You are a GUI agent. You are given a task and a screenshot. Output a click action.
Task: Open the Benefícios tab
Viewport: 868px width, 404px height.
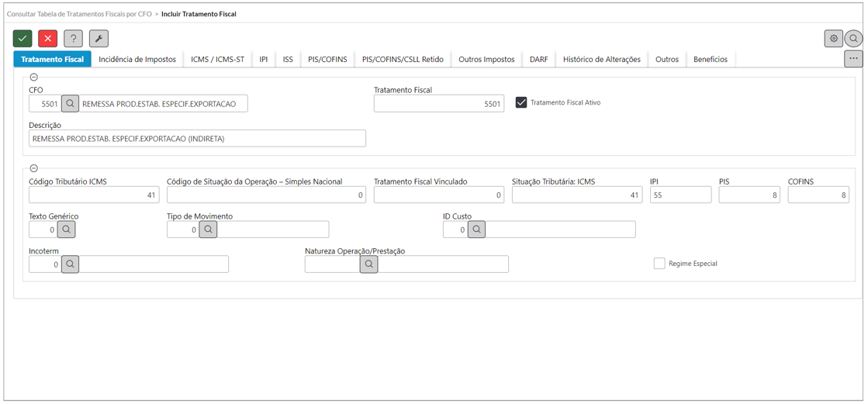point(711,59)
